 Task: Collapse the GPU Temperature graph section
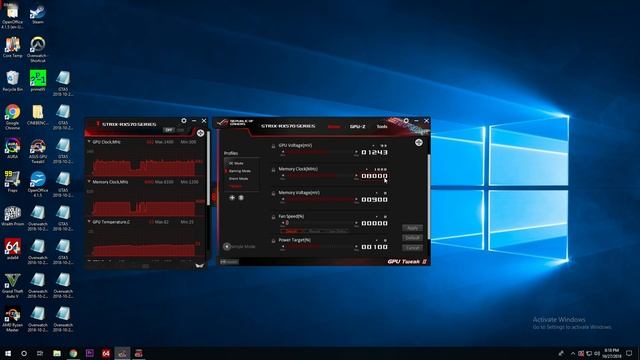coord(89,222)
